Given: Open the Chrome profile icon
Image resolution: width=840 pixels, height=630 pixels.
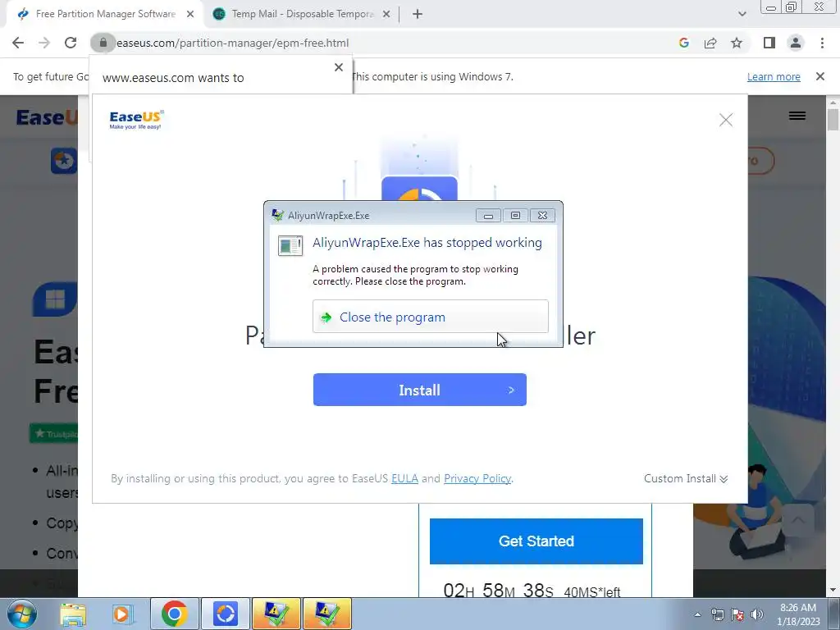Looking at the screenshot, I should click(796, 43).
